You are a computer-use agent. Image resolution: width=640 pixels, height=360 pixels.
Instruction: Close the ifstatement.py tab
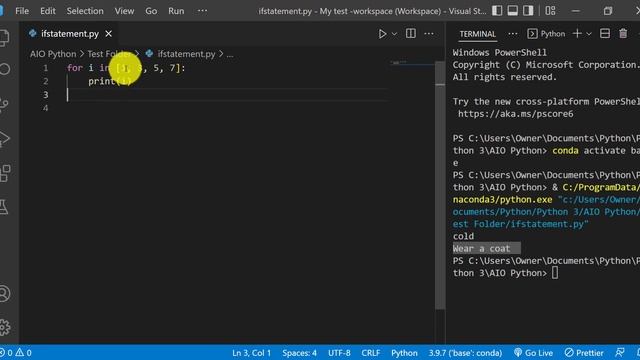click(x=109, y=34)
